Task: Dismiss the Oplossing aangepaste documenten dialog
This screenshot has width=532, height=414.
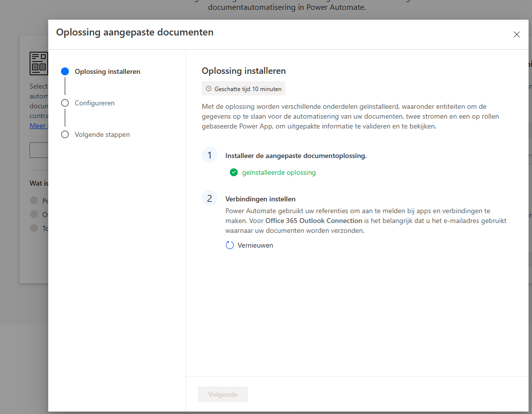Action: coord(517,34)
